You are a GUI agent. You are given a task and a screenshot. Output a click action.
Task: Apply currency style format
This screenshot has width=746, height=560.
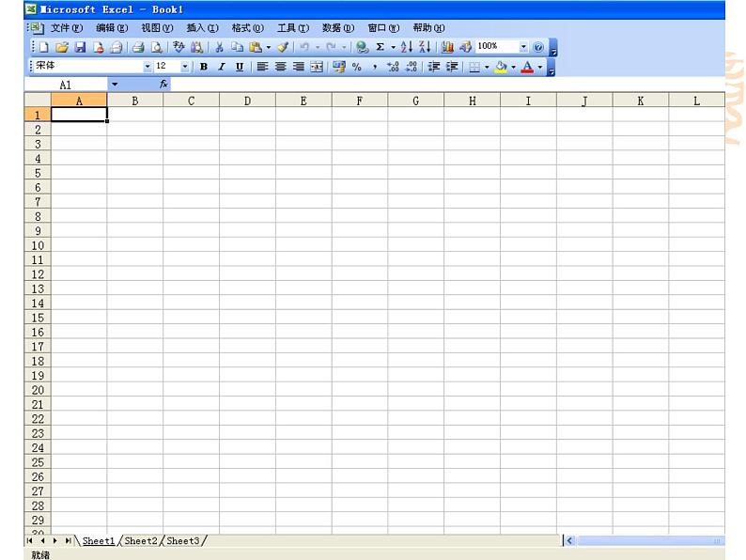339,67
